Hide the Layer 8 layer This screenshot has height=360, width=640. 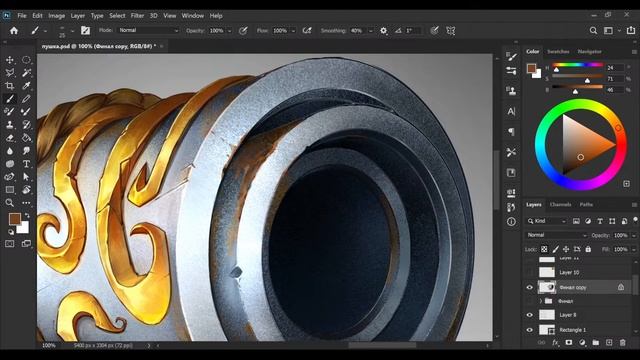(x=529, y=315)
